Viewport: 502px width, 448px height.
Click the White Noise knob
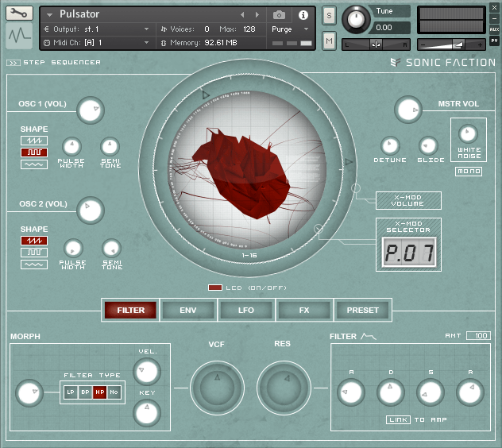[468, 134]
